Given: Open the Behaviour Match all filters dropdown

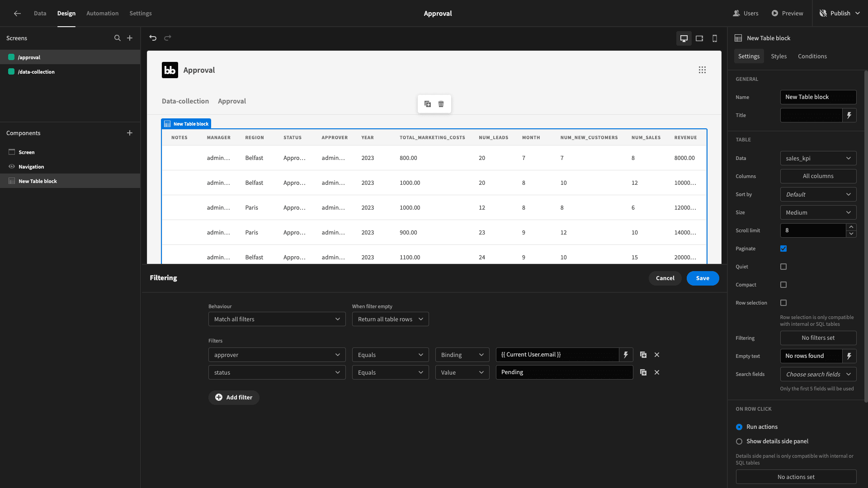Looking at the screenshot, I should click(x=277, y=319).
